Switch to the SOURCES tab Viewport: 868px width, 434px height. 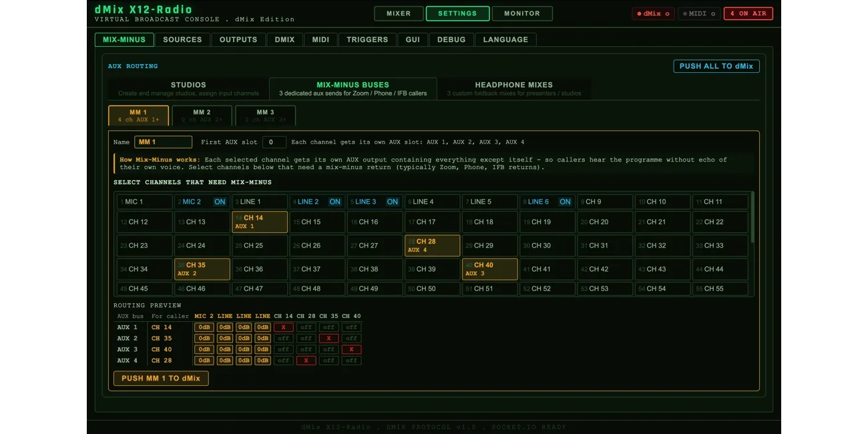(x=182, y=39)
